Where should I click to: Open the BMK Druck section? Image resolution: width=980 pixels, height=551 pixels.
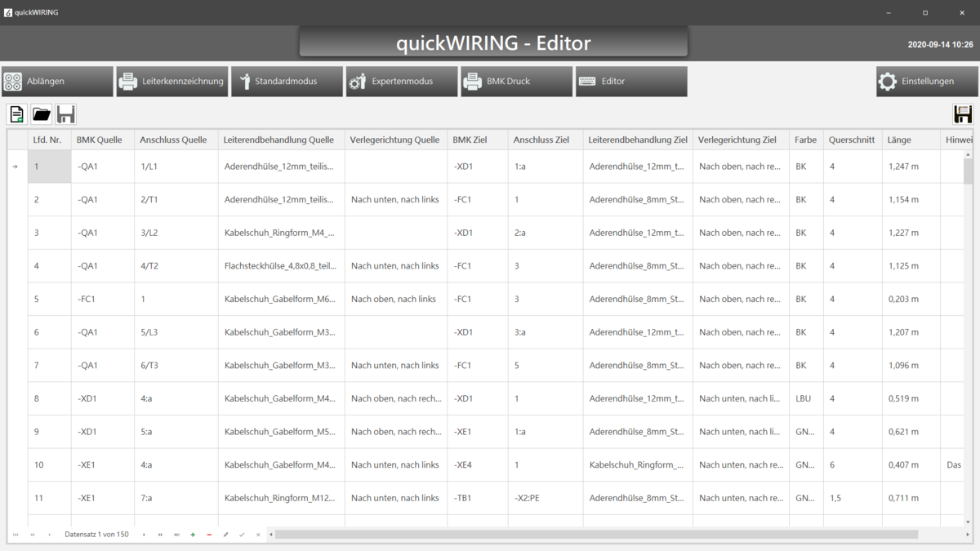point(516,82)
